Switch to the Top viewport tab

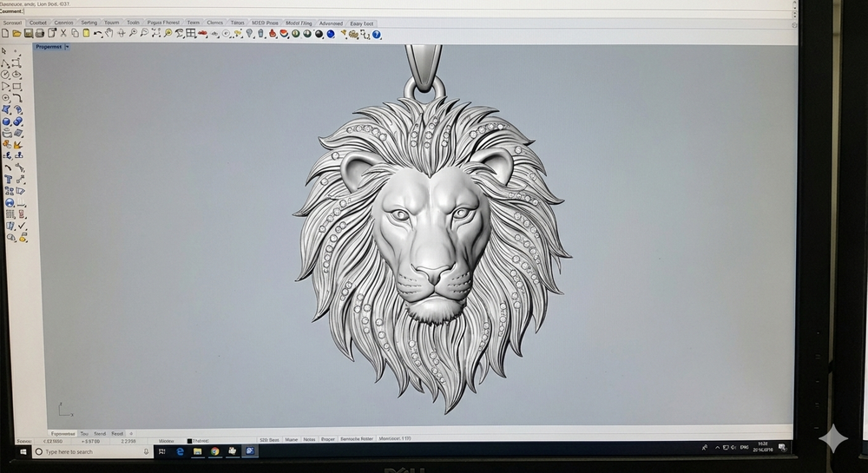pyautogui.click(x=84, y=433)
